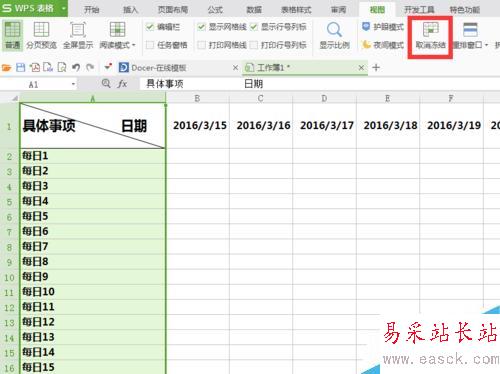
Task: Click 取消冻结 to unfreeze panes
Action: [x=430, y=36]
